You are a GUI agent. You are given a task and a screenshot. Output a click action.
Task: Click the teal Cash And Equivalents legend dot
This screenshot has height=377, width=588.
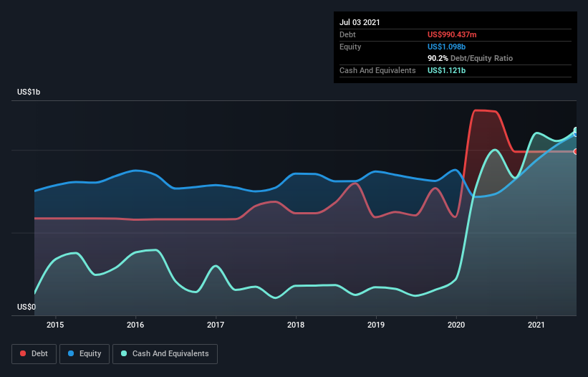coord(124,354)
